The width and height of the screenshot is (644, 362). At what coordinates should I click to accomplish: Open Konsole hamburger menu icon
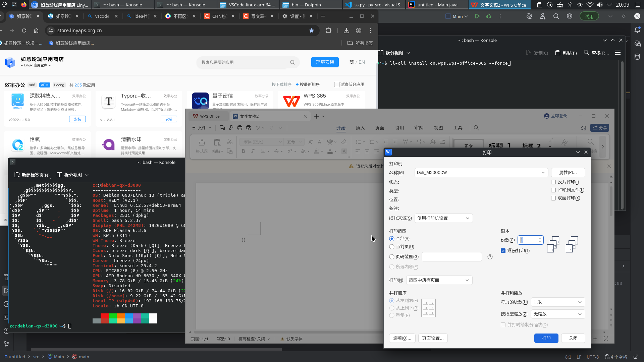click(618, 53)
